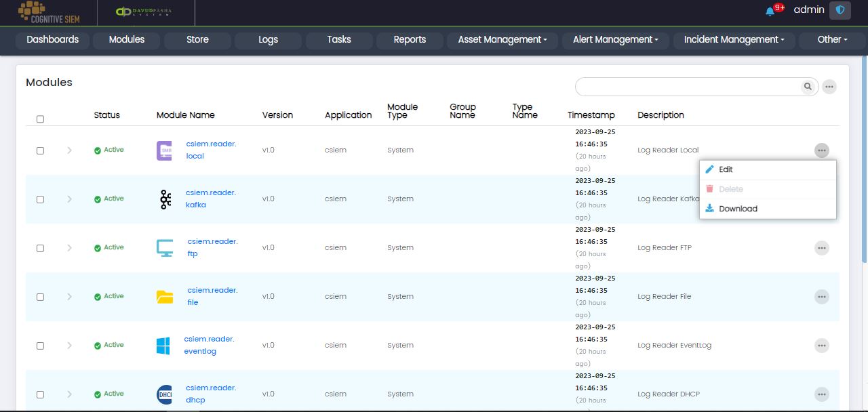This screenshot has height=412, width=868.
Task: Click the Kafka module icon
Action: click(165, 199)
